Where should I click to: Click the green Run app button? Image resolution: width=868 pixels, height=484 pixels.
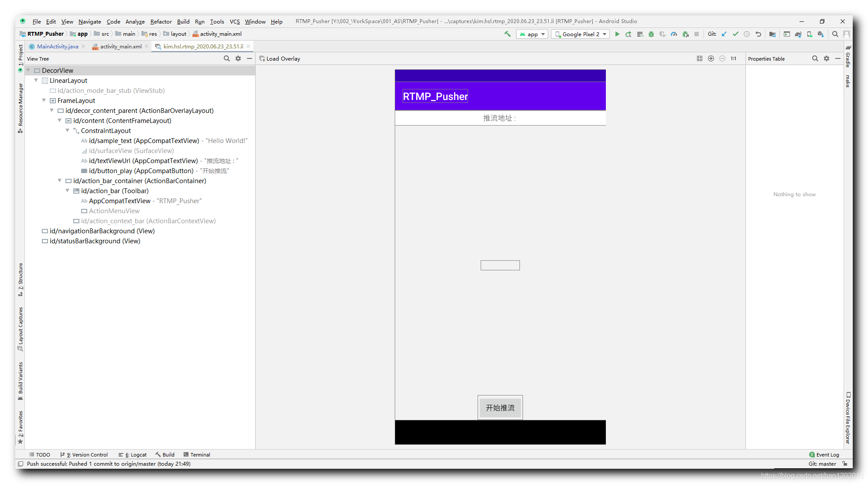617,34
